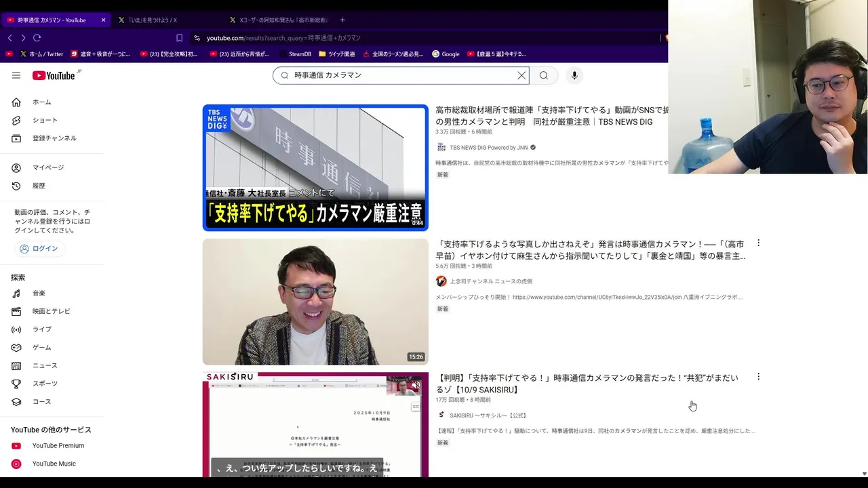This screenshot has width=868, height=488.
Task: Click the scrollbar down arrow at the page edge
Action: click(863, 473)
